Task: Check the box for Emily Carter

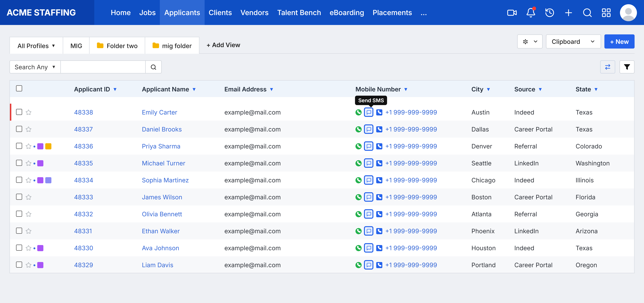Action: coord(19,112)
